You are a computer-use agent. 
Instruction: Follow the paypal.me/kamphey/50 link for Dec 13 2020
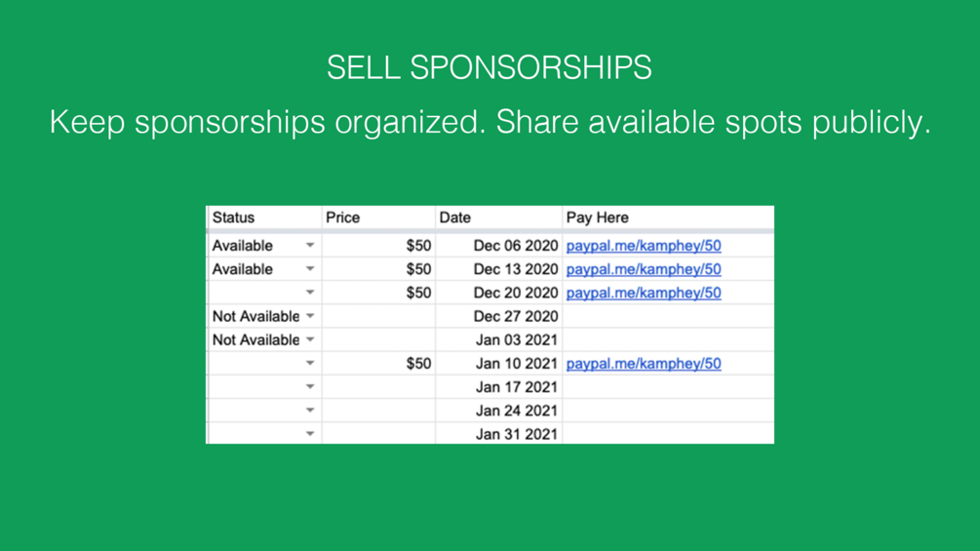coord(644,269)
